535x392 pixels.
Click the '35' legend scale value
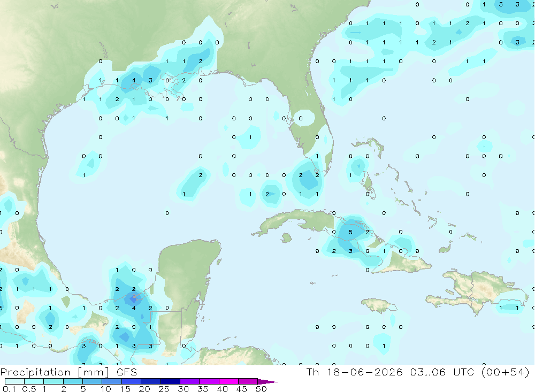click(x=203, y=389)
